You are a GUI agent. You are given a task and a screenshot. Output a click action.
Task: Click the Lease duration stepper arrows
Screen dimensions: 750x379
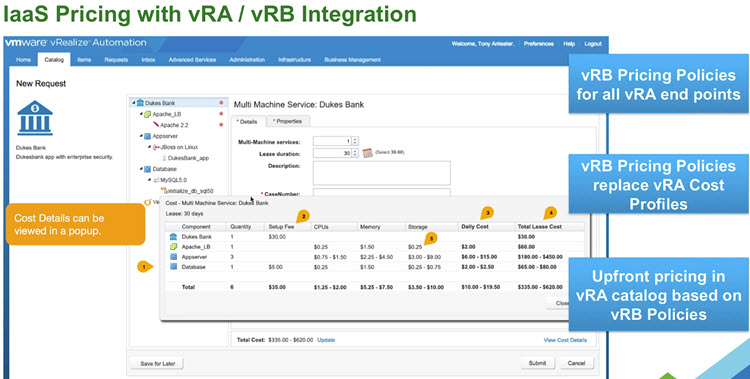click(355, 153)
